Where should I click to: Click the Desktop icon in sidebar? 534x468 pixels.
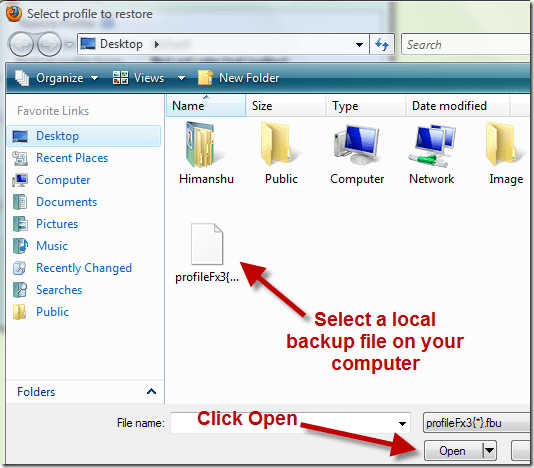pos(20,136)
